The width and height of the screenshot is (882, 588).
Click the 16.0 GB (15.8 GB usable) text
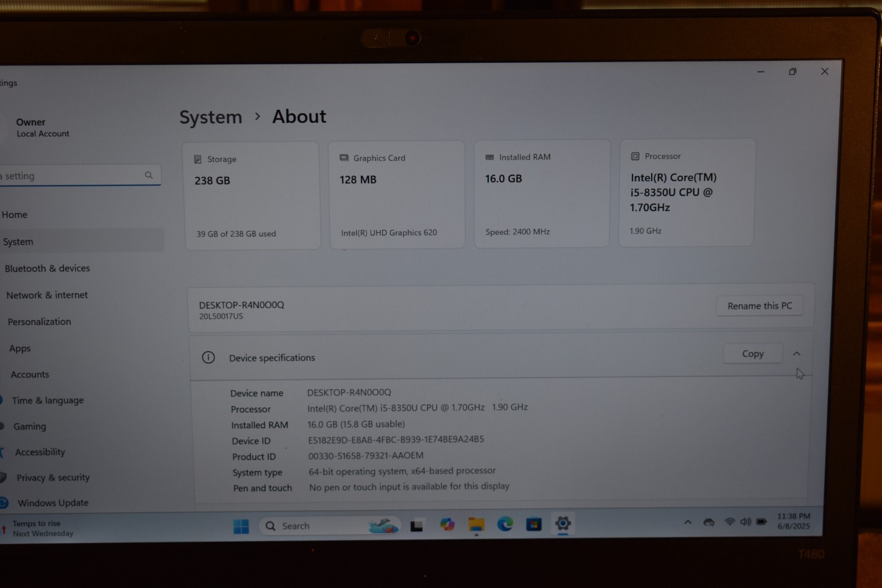tap(356, 424)
